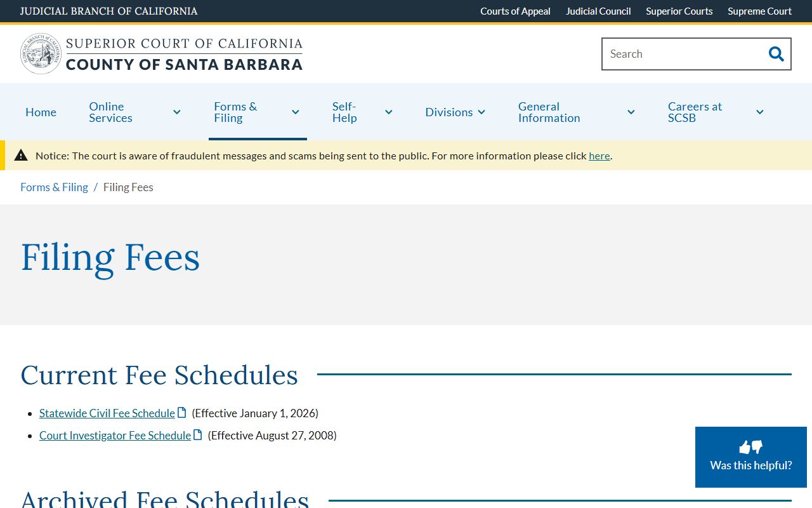Open the General Information menu
The height and width of the screenshot is (508, 812).
coord(549,112)
